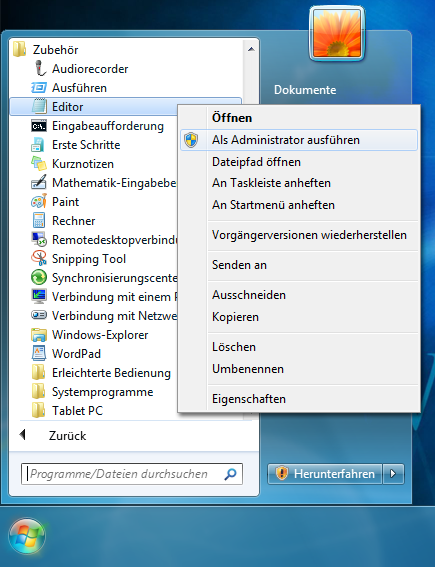Click the Herunterfahren button
Image resolution: width=435 pixels, height=567 pixels.
(325, 474)
